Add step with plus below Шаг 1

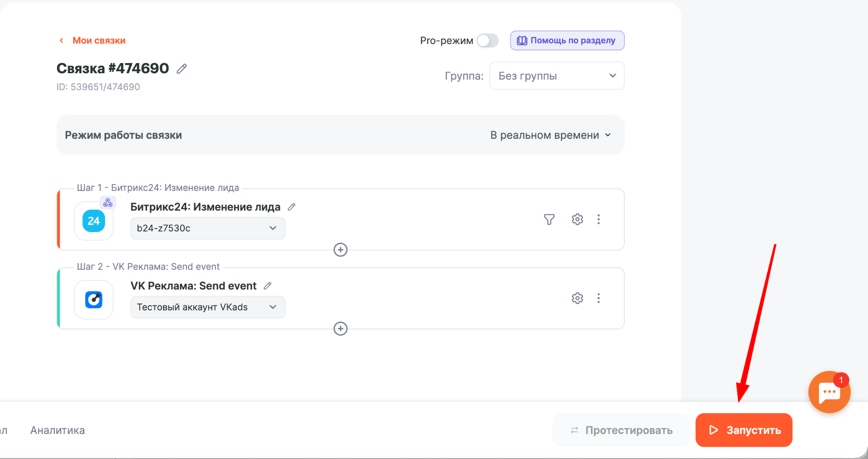pyautogui.click(x=340, y=250)
